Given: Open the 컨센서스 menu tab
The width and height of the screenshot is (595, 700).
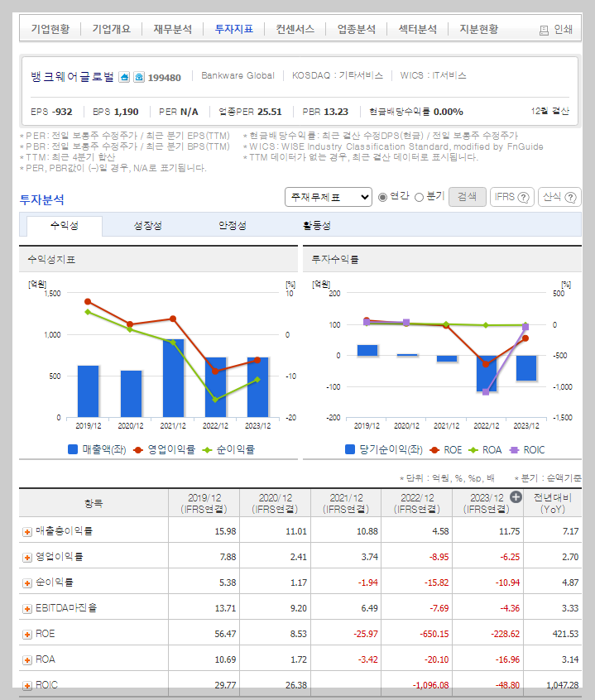Looking at the screenshot, I should pyautogui.click(x=295, y=29).
